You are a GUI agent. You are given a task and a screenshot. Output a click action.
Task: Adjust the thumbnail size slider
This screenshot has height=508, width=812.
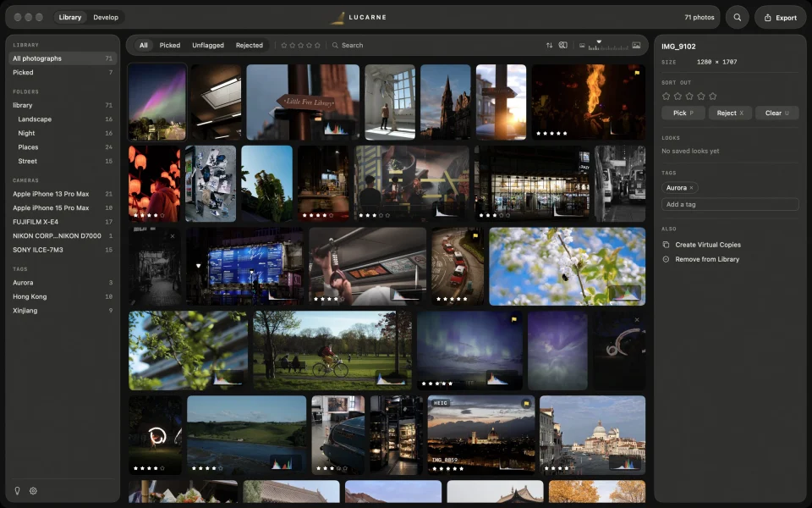coord(608,46)
